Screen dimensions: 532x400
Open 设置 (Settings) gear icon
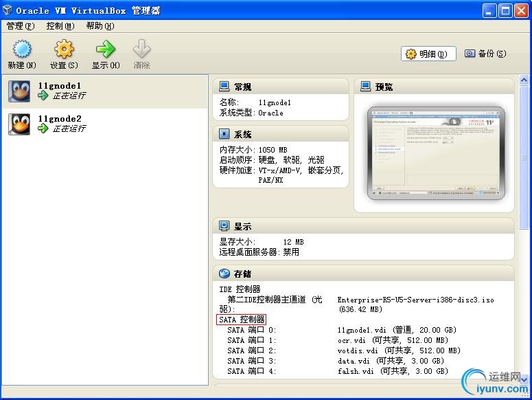pos(64,49)
